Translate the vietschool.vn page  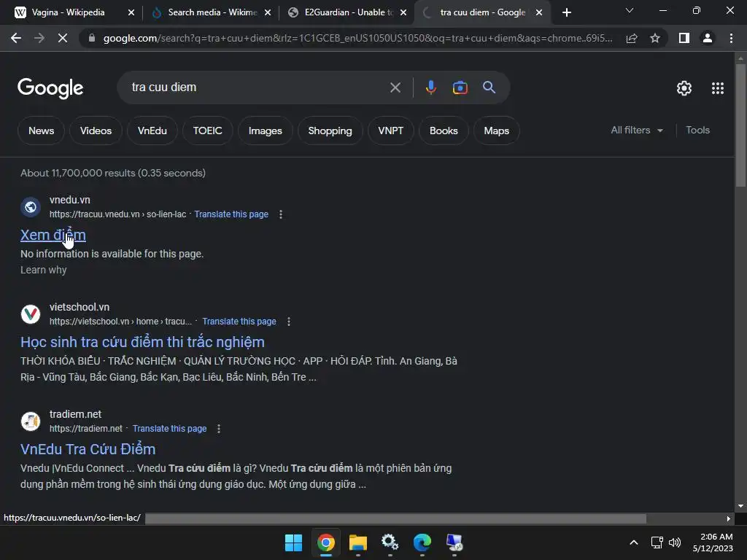click(239, 322)
